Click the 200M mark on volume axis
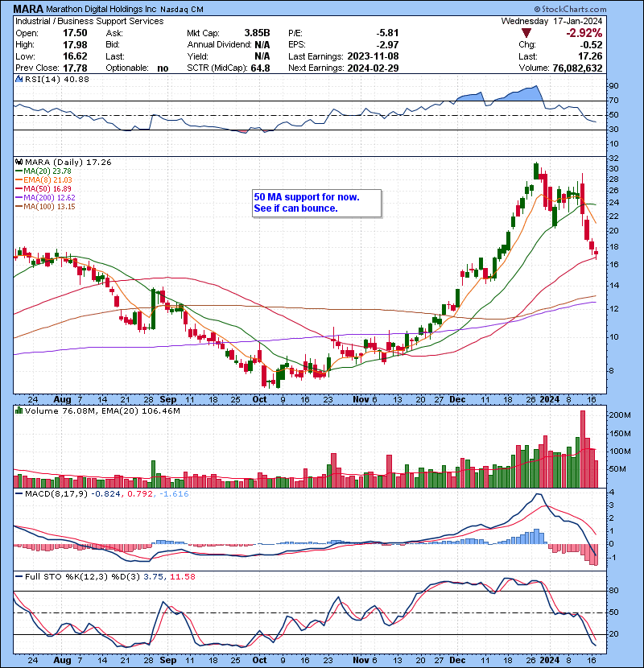This screenshot has height=668, width=644. [619, 415]
